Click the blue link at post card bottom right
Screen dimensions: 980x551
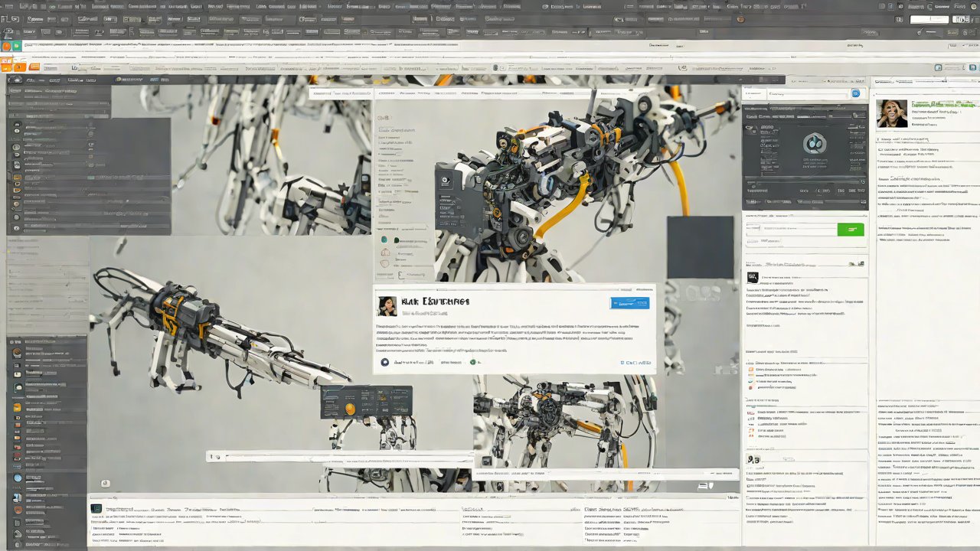pos(635,363)
